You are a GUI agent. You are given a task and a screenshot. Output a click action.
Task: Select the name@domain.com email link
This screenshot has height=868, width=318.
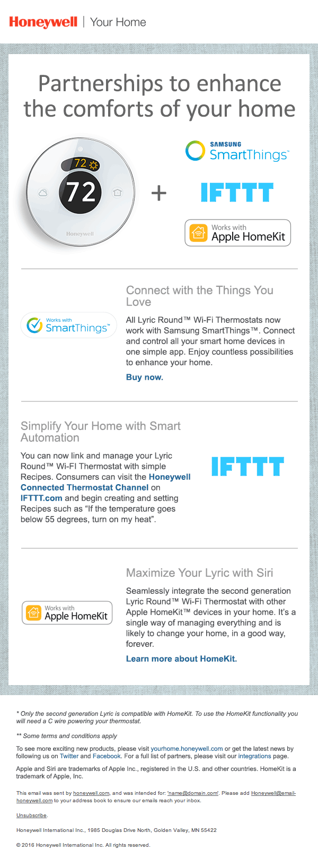pyautogui.click(x=193, y=793)
